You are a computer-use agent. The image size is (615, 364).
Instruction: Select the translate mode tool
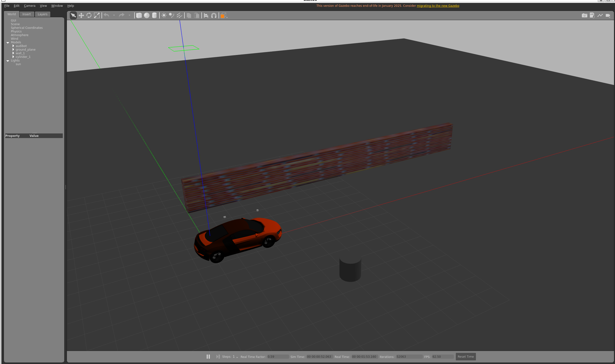(81, 15)
